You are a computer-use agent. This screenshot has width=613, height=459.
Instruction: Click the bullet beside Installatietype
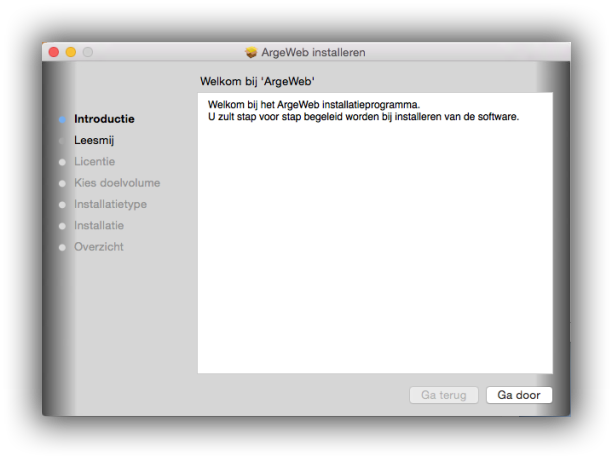pyautogui.click(x=62, y=205)
